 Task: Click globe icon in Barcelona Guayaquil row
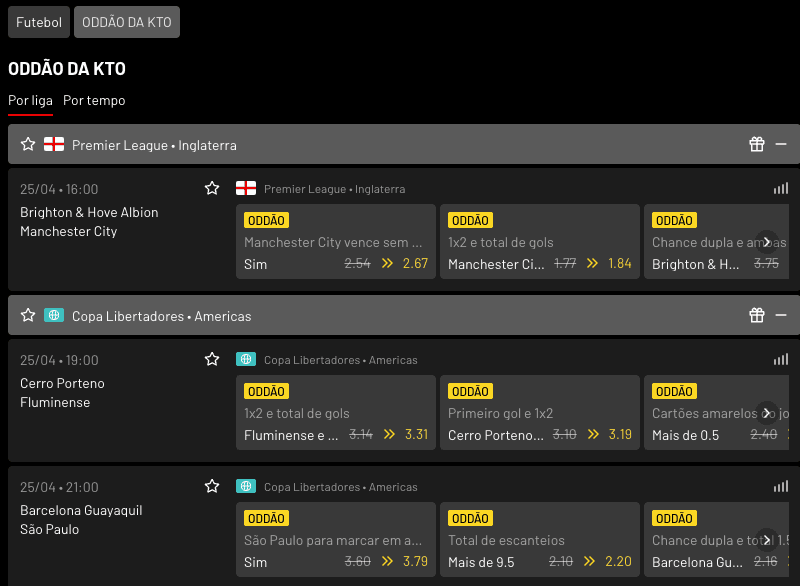coord(246,486)
